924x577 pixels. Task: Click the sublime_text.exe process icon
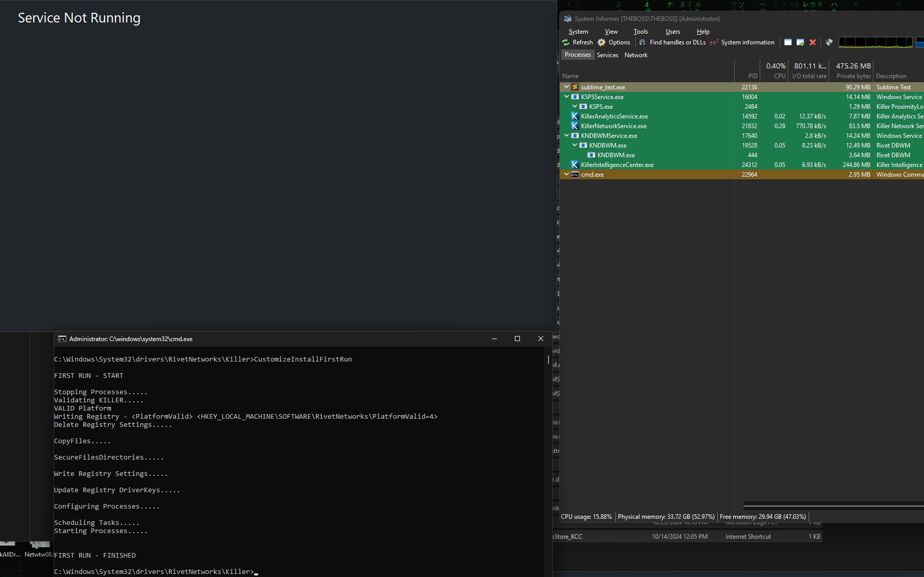click(x=575, y=87)
